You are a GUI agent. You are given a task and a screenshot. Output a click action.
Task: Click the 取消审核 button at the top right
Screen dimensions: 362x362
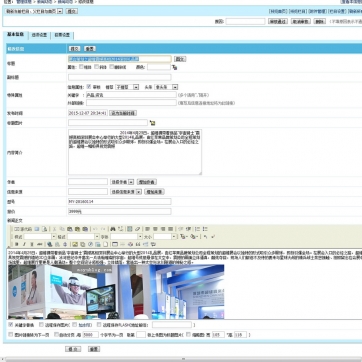[301, 21]
